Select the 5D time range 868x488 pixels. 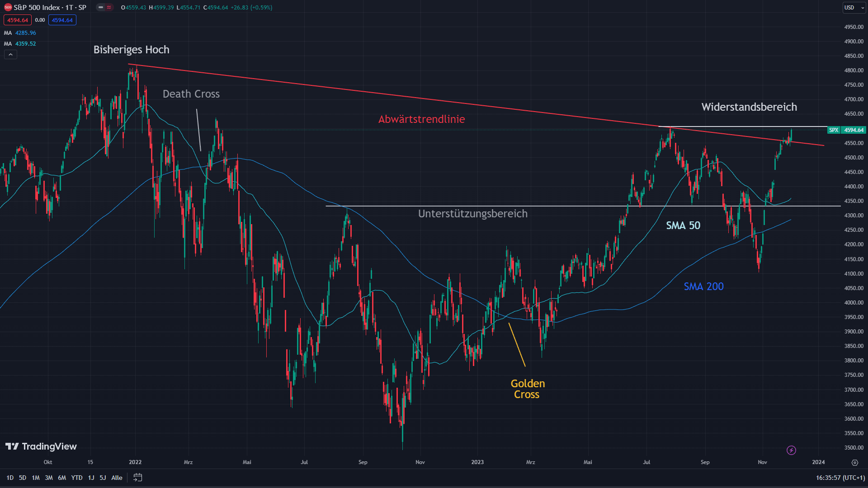coord(23,478)
